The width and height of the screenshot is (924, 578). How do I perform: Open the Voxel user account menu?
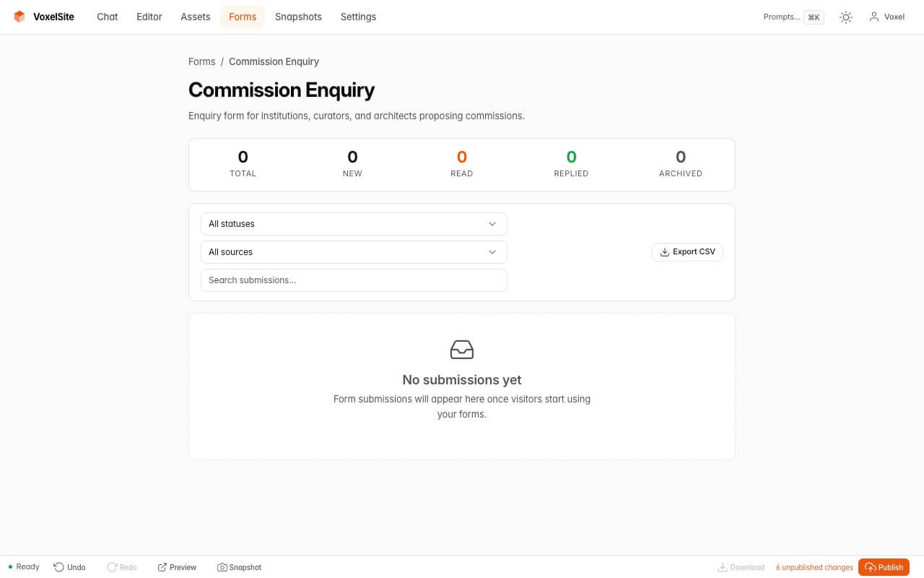[x=886, y=17]
